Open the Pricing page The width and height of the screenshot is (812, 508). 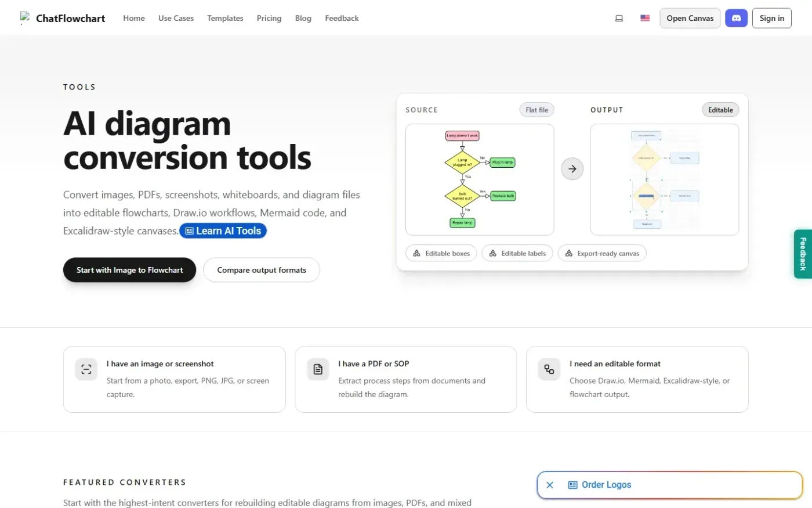coord(269,18)
